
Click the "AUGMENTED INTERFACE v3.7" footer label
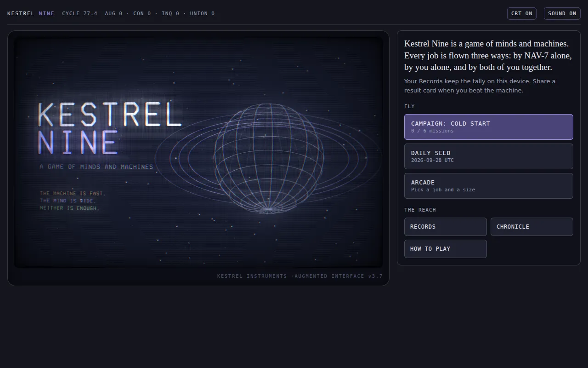(x=339, y=276)
